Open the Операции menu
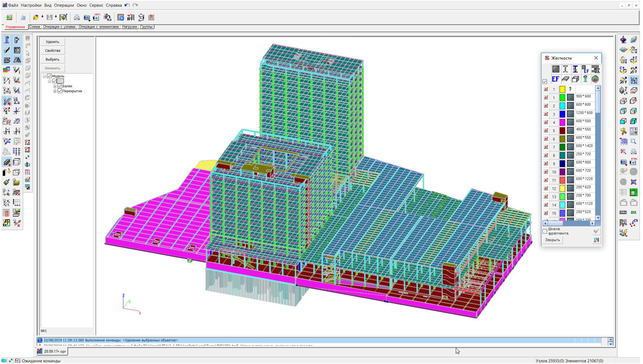This screenshot has height=364, width=643. point(64,5)
